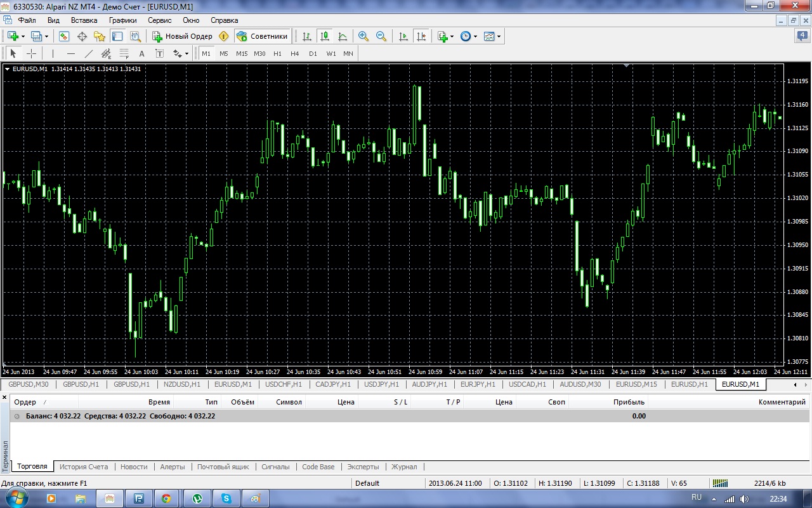Switch to the USDJPY,H1 chart tab

(x=381, y=384)
